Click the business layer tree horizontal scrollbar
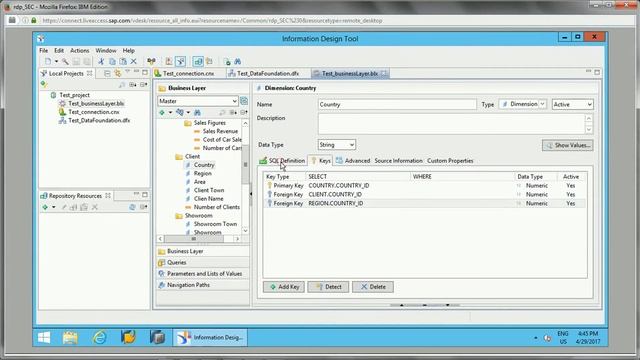This screenshot has height=360, width=640. pyautogui.click(x=193, y=239)
